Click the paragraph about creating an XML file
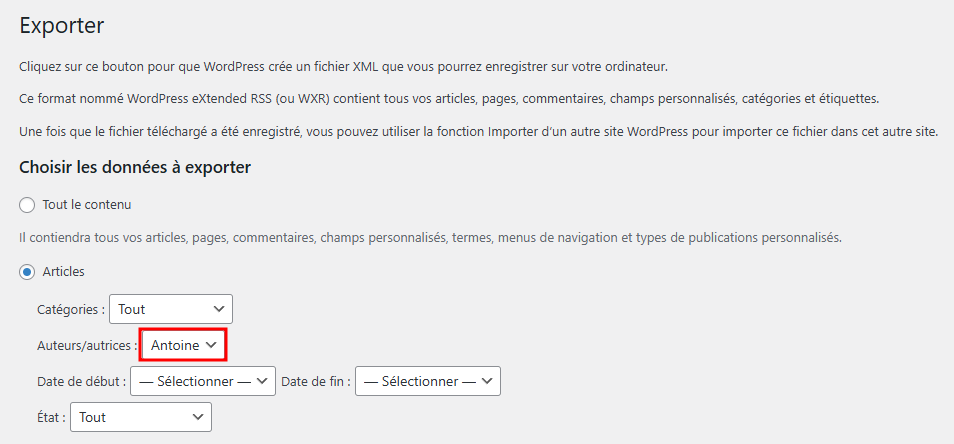Screen dimensions: 954x444 tap(343, 67)
